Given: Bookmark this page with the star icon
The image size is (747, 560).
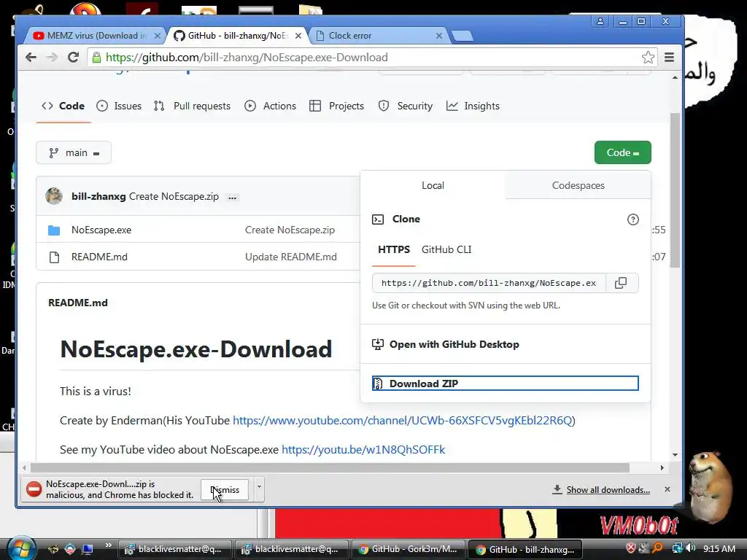Looking at the screenshot, I should (x=648, y=58).
